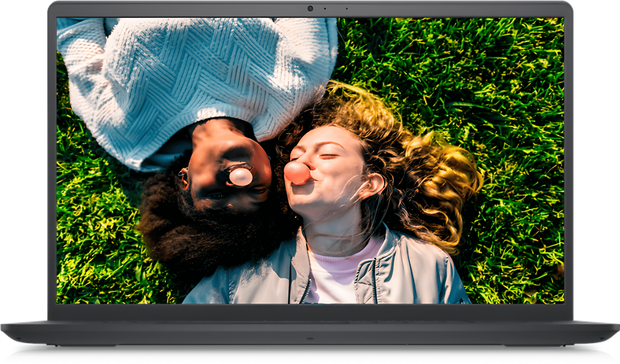Click the left microphone hole beside webcam
This screenshot has height=364, width=620.
pos(325,9)
